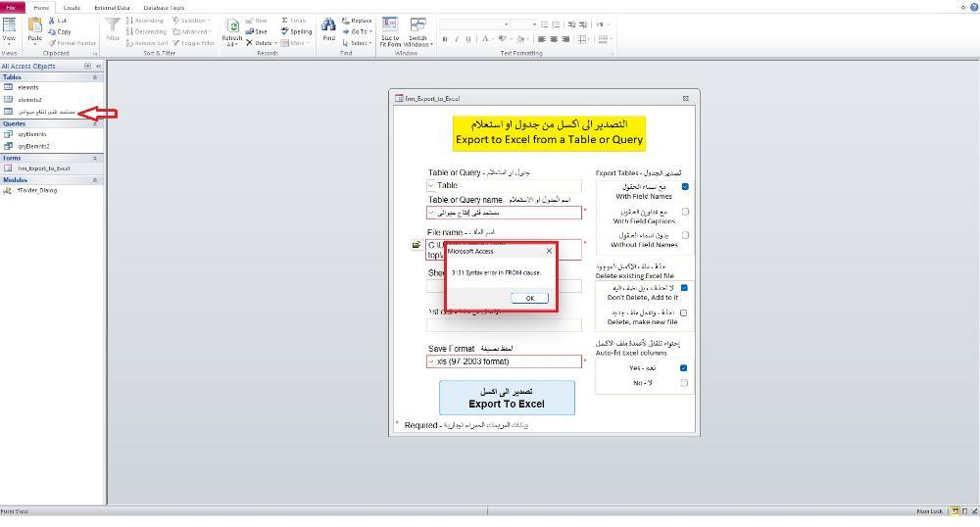Viewport: 980px width, 527px height.
Task: Open the All Access Objects menu arrow
Action: (87, 66)
